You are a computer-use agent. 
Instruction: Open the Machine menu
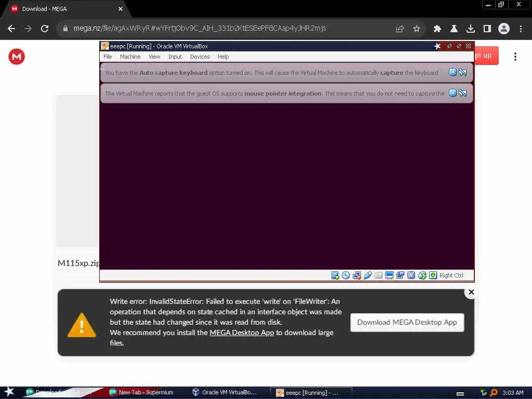click(130, 57)
